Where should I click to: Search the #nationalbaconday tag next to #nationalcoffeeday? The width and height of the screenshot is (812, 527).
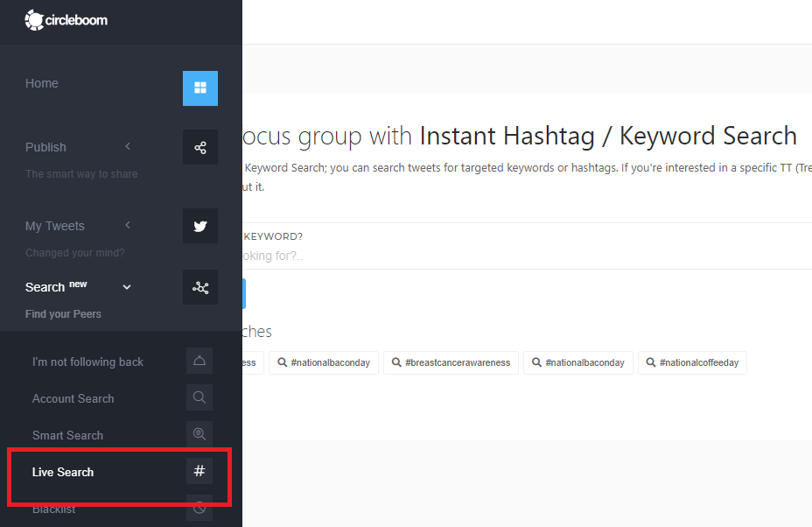click(578, 362)
